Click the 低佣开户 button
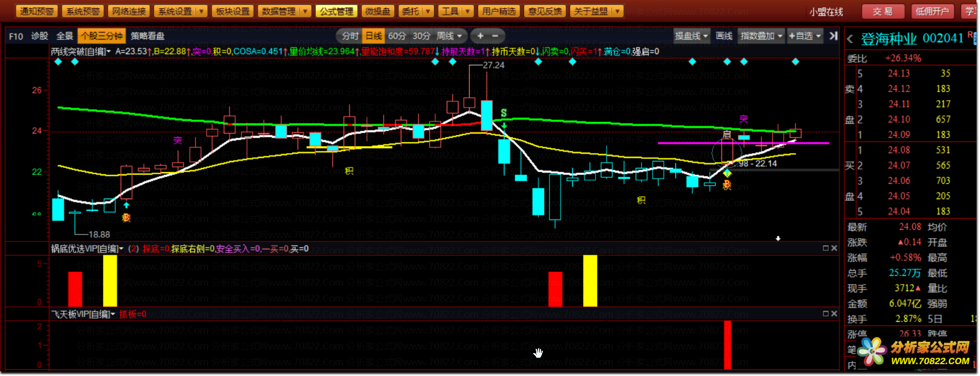The height and width of the screenshot is (376, 980). [x=932, y=11]
